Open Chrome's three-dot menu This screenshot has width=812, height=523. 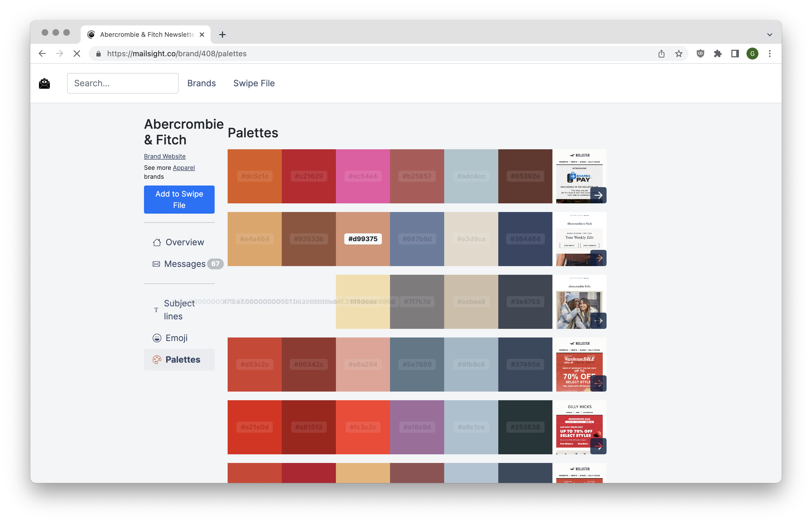[x=770, y=54]
